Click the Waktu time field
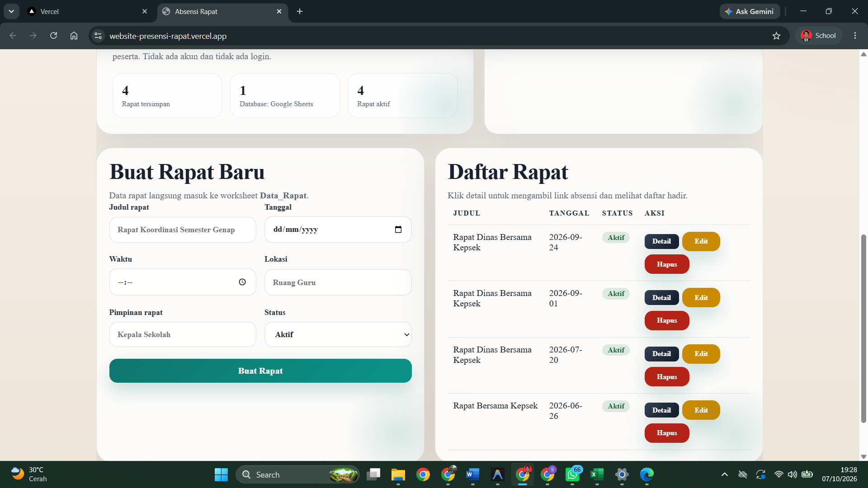 point(183,282)
